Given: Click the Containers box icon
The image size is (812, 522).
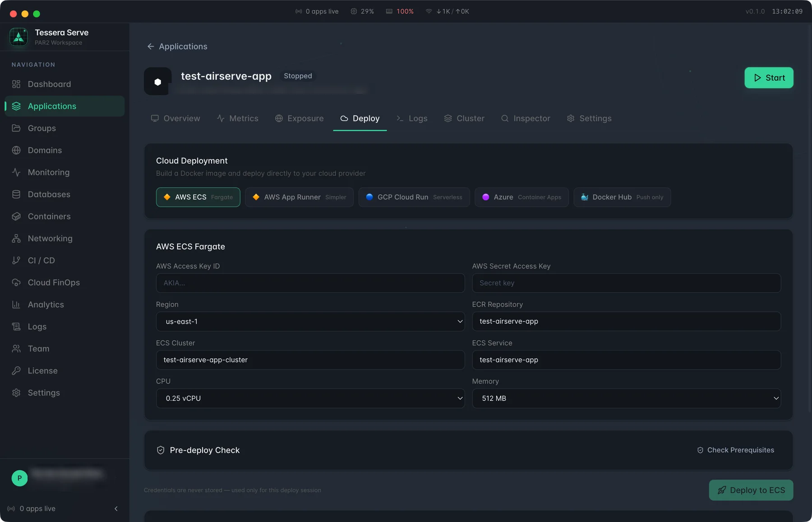Looking at the screenshot, I should 16,217.
